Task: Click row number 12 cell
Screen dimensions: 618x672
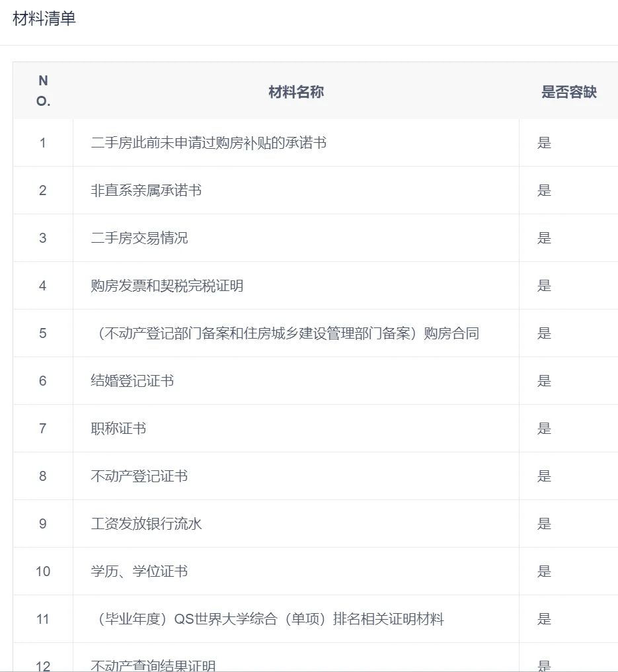Action: point(43,657)
